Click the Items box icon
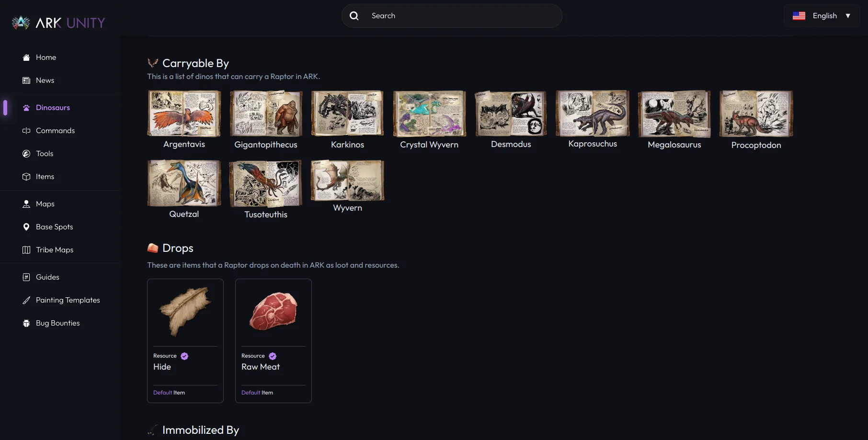 (26, 177)
